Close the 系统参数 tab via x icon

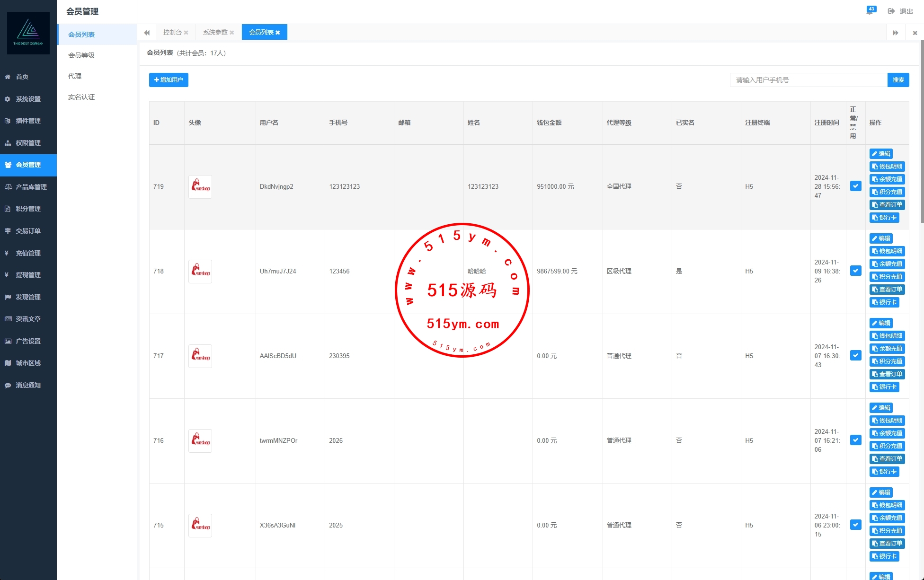coord(232,33)
